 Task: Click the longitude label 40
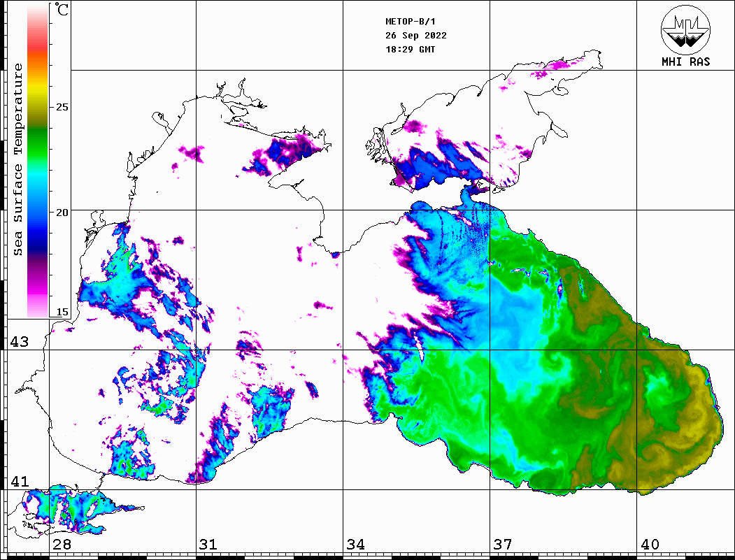coord(650,544)
